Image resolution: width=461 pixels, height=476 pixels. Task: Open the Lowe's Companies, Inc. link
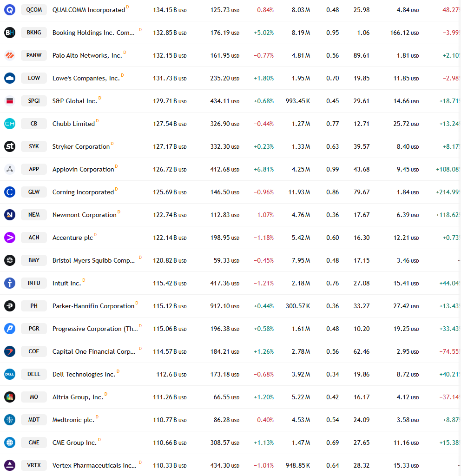click(x=86, y=78)
